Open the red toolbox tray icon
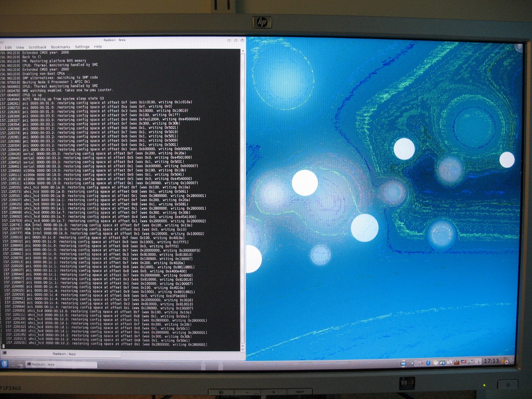Image resolution: width=532 pixels, height=399 pixels. [456, 363]
